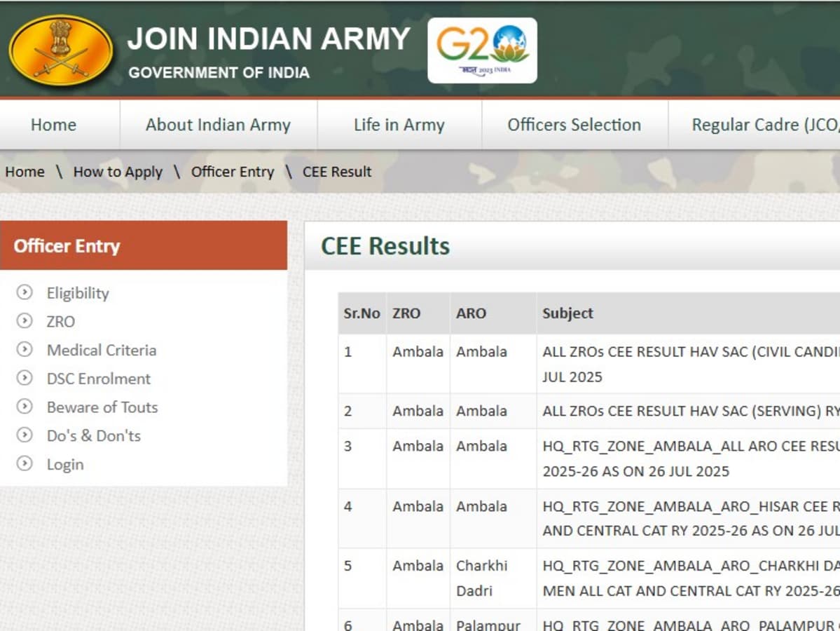
Task: Click arrow icon beside ZRO sidebar item
Action: click(24, 320)
